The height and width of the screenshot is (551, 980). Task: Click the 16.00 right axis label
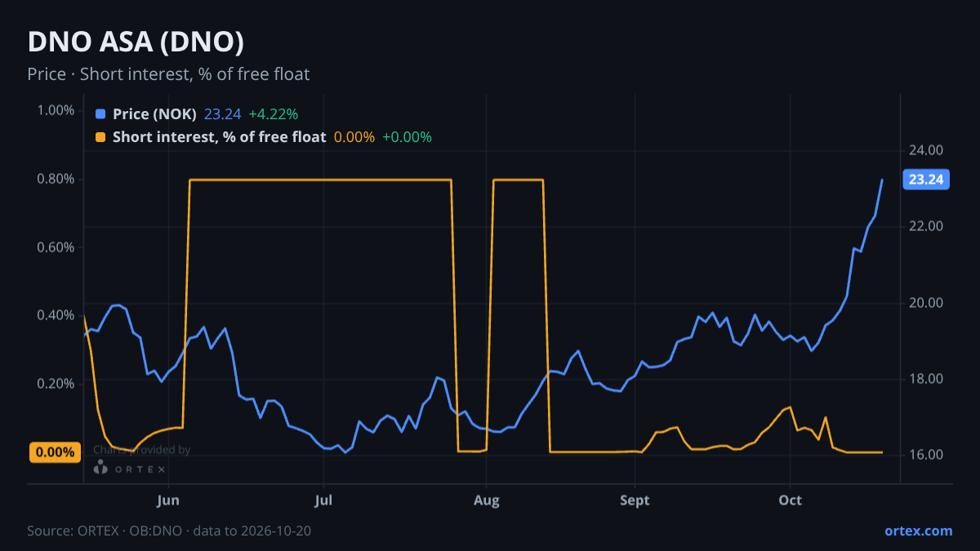(x=925, y=455)
